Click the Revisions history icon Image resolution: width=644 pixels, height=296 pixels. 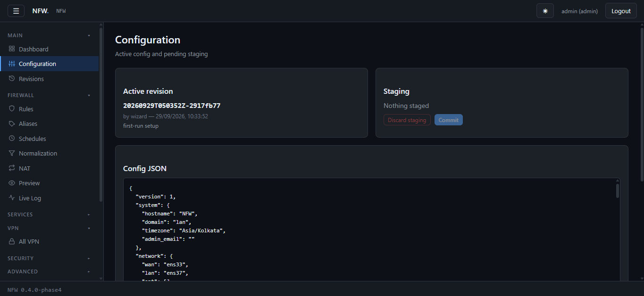(12, 79)
